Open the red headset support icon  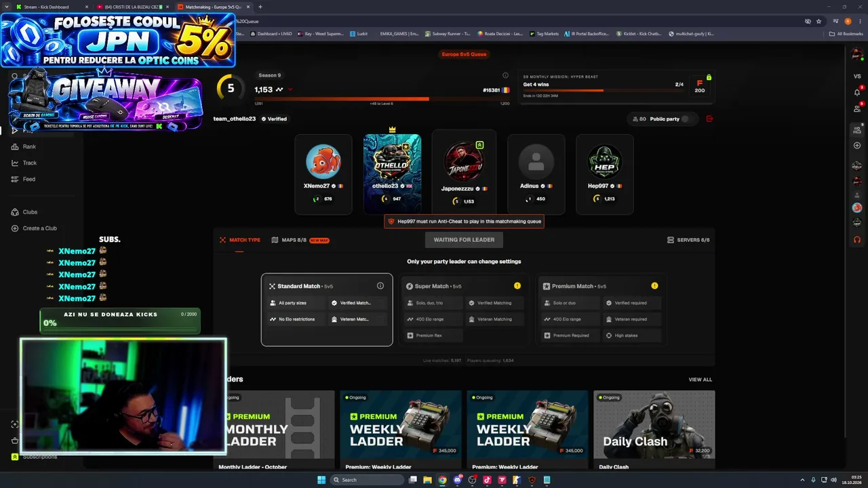[x=857, y=239]
